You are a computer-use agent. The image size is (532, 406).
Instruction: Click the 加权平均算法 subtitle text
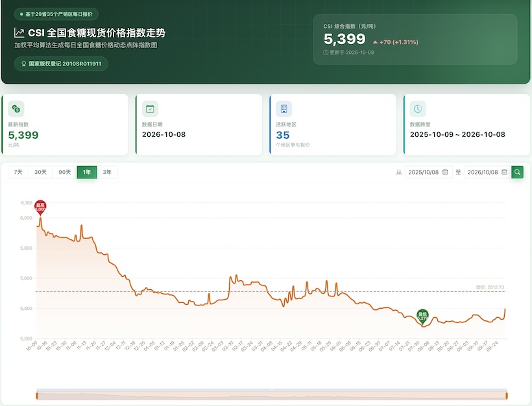click(86, 45)
